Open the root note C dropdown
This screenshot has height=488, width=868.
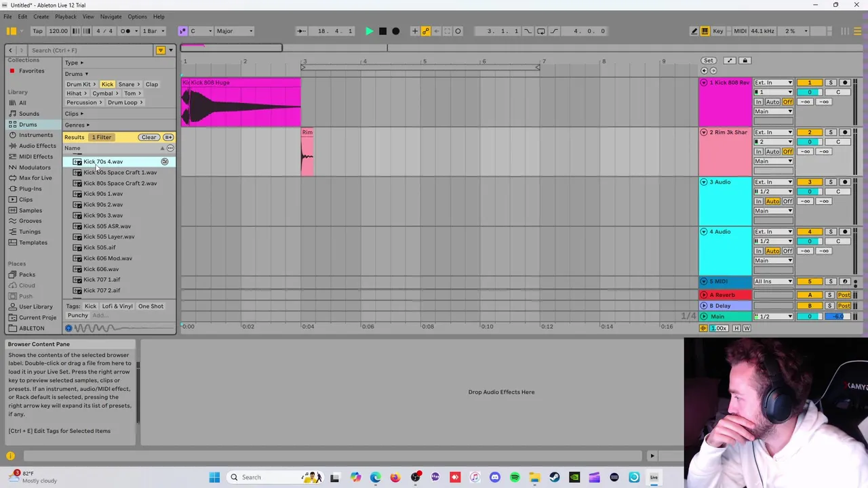(200, 31)
